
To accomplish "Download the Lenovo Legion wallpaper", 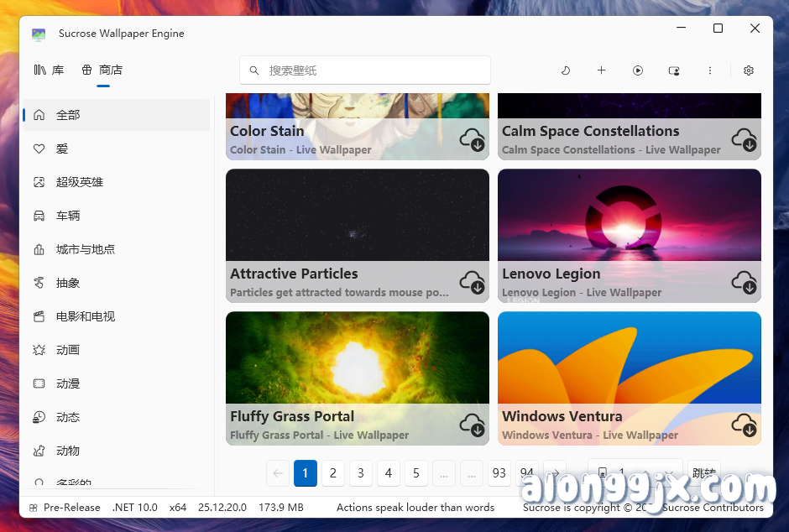I will (745, 284).
